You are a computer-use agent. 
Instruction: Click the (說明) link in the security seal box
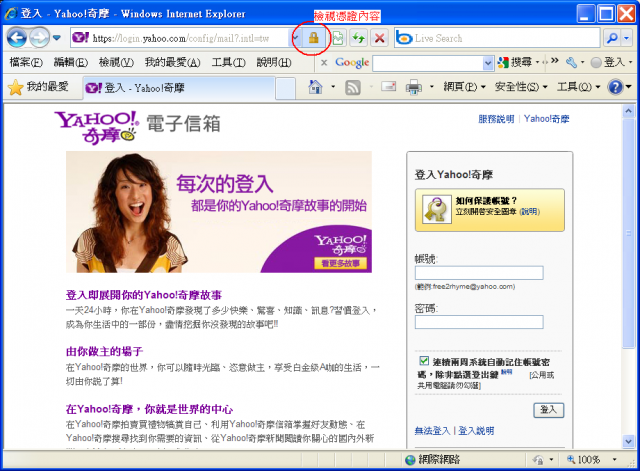[529, 211]
